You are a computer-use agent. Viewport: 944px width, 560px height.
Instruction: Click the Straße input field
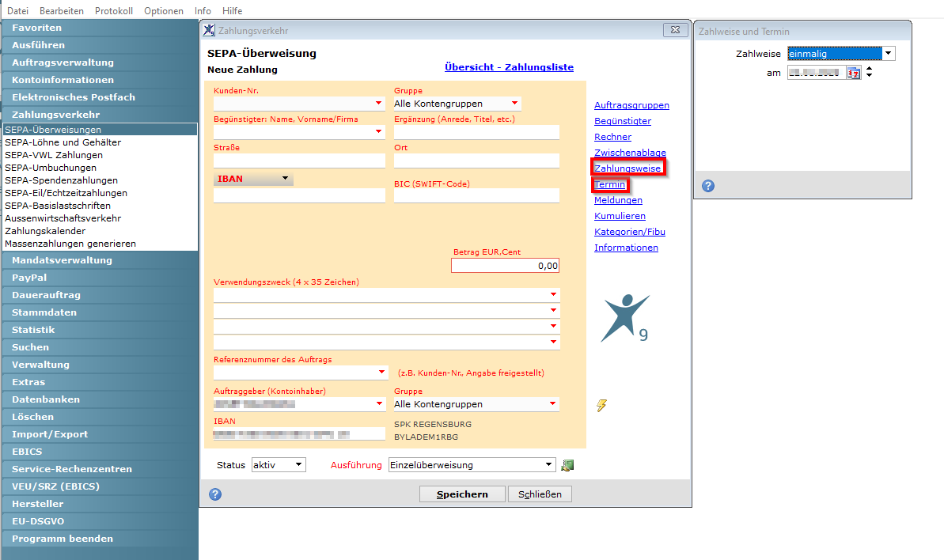tap(299, 160)
